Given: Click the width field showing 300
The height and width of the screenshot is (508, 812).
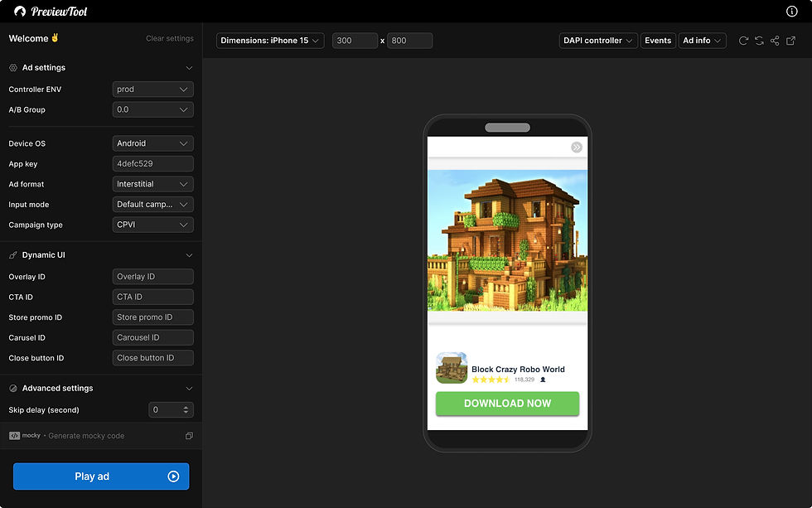Looking at the screenshot, I should [355, 41].
